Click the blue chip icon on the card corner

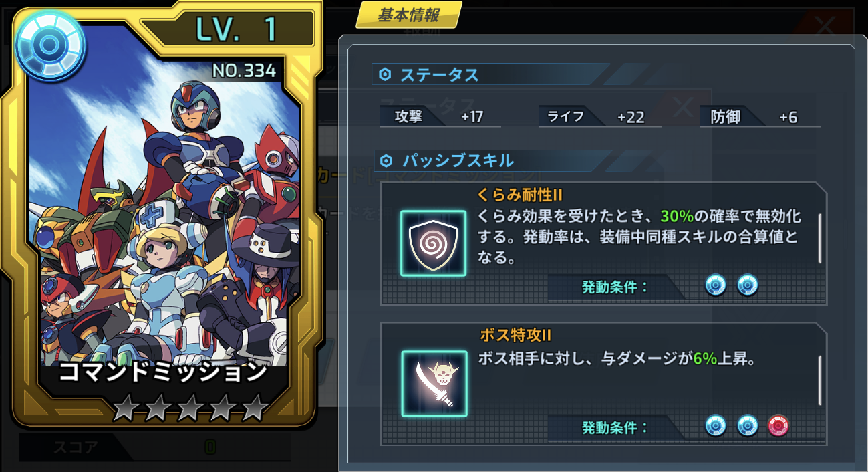pos(49,45)
